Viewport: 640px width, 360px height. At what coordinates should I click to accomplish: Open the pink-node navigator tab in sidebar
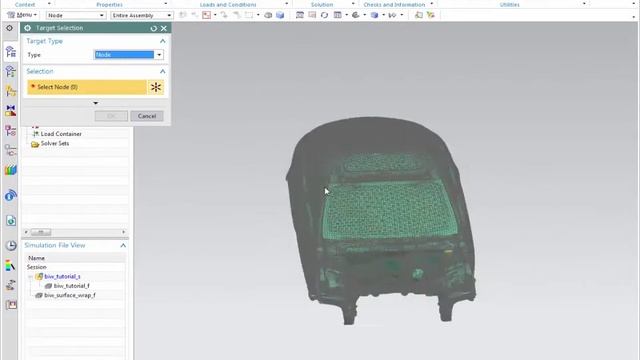tap(11, 131)
